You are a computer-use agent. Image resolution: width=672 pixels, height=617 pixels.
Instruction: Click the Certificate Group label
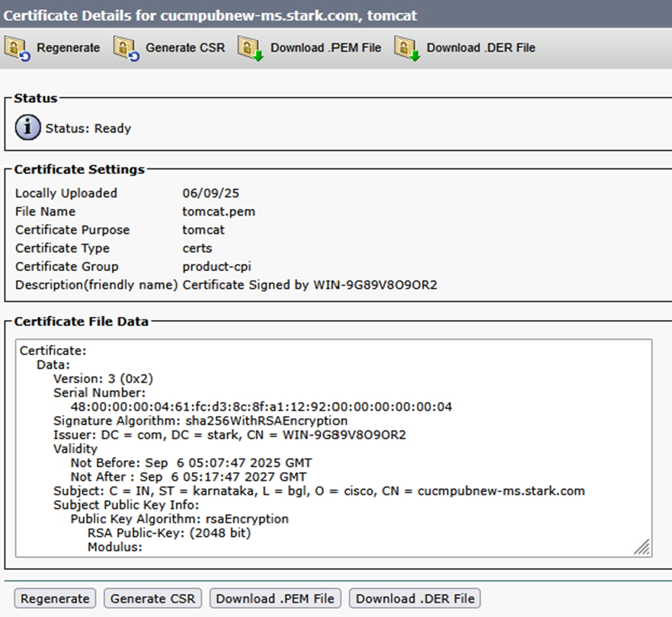(x=67, y=267)
